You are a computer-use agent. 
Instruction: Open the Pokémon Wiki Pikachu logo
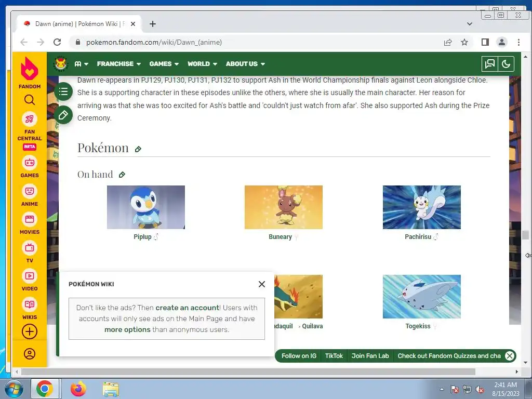[61, 63]
